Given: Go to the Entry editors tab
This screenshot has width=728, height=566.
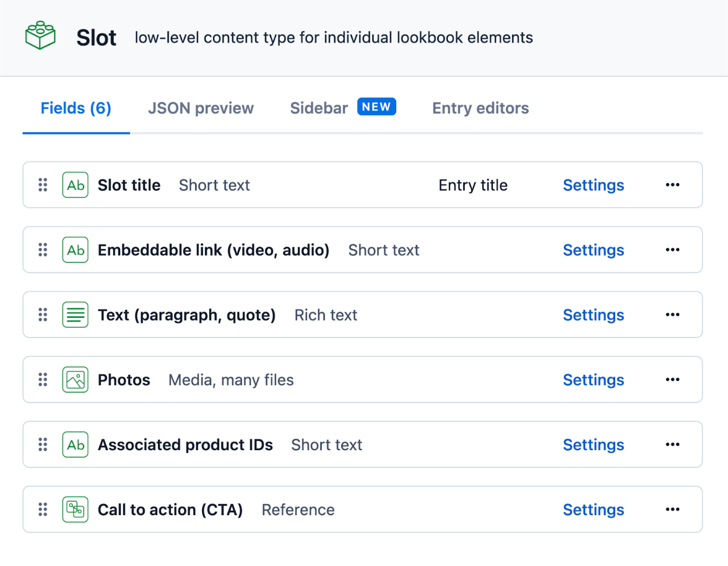Looking at the screenshot, I should [x=480, y=108].
